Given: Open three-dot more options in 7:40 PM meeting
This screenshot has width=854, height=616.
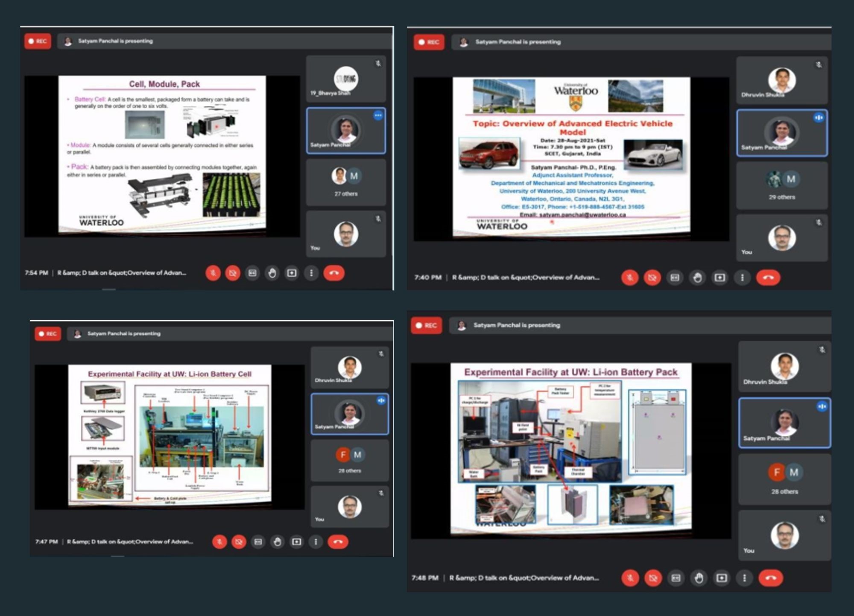Looking at the screenshot, I should 742,277.
